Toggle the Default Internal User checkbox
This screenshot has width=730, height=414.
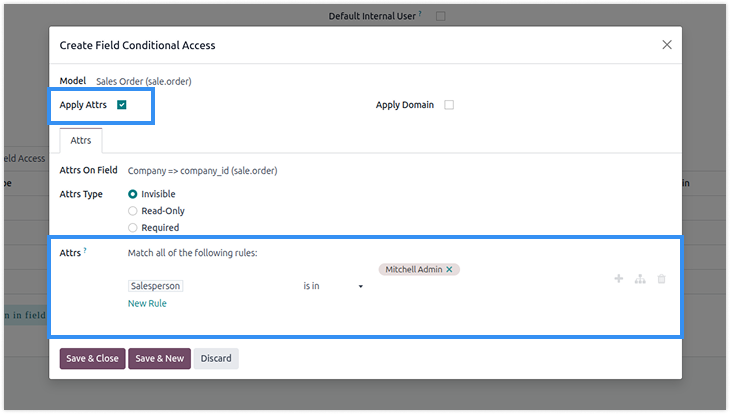tap(440, 16)
